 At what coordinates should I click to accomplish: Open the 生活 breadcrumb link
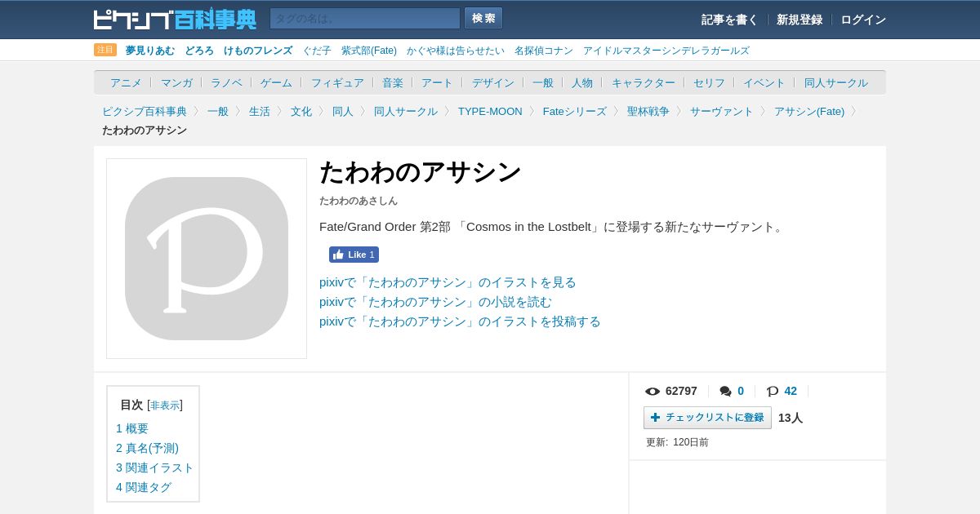point(260,111)
